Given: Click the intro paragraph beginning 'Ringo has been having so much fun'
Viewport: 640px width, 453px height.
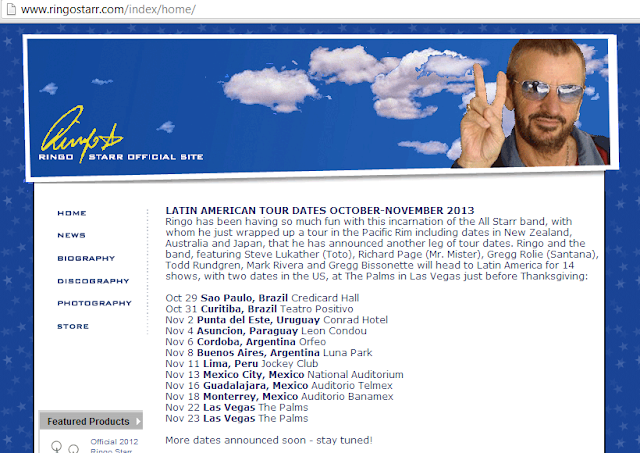Looking at the screenshot, I should click(x=382, y=249).
